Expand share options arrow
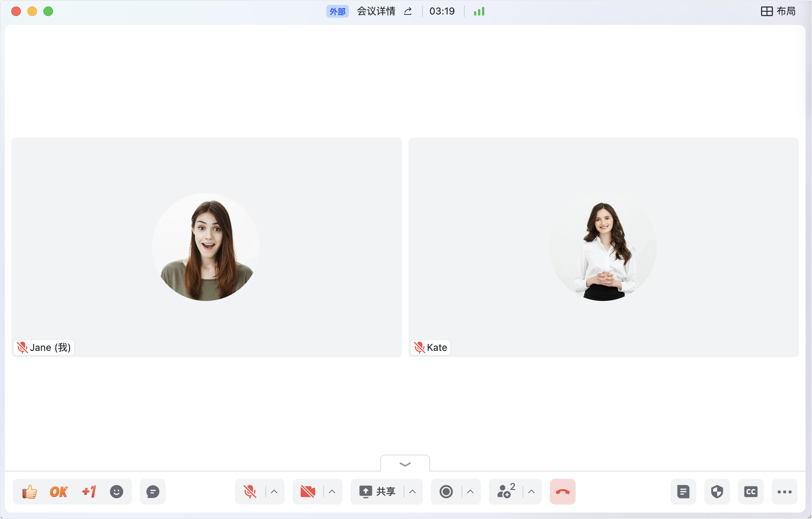 [412, 492]
